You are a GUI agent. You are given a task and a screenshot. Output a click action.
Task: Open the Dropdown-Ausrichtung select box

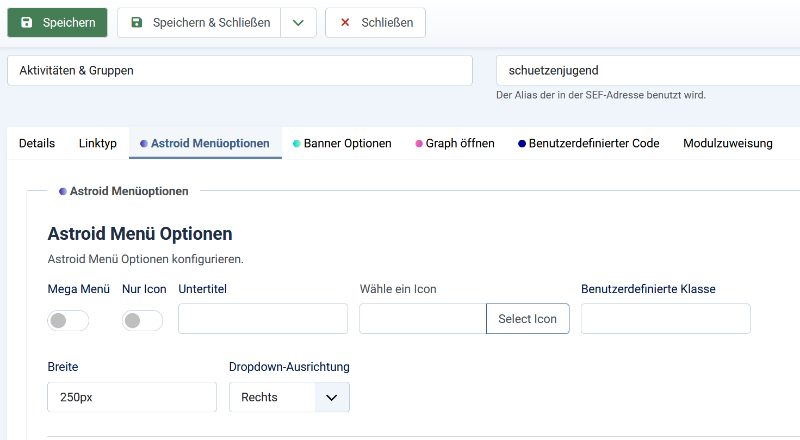[289, 397]
